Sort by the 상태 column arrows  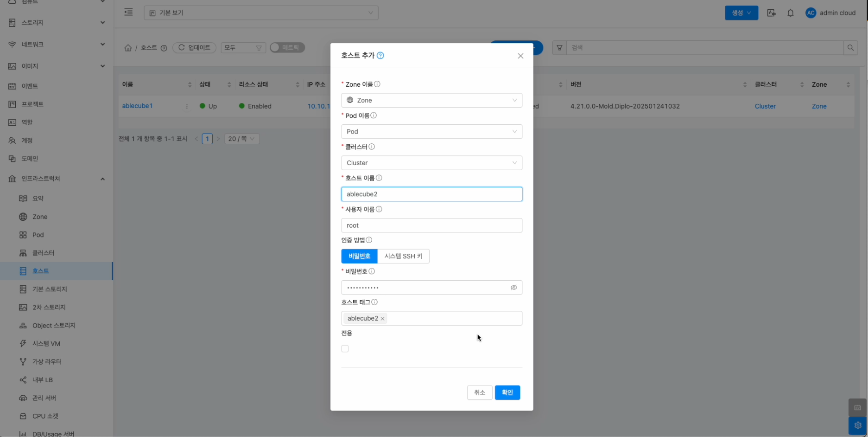(229, 84)
